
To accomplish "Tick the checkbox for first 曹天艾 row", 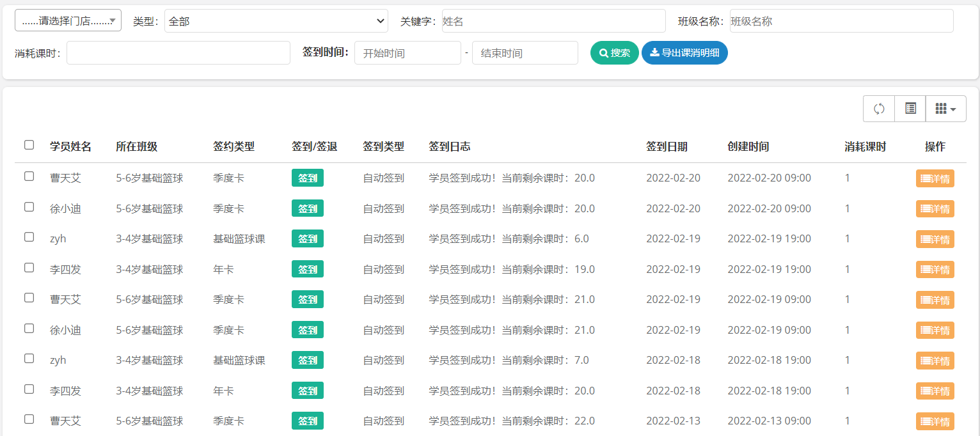I will [29, 176].
